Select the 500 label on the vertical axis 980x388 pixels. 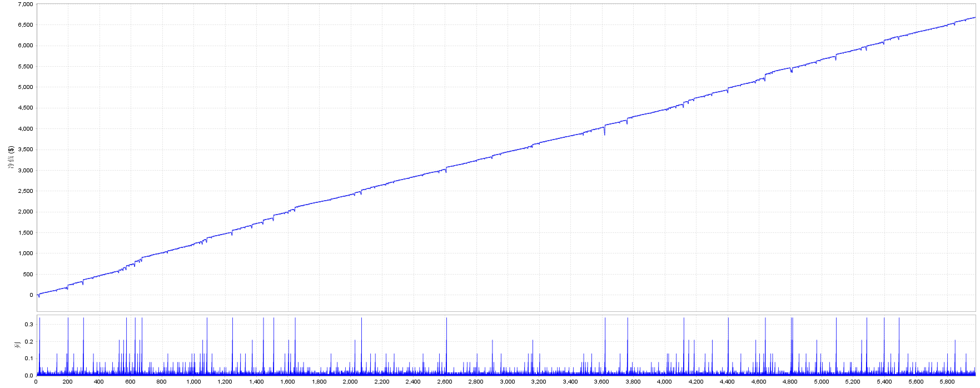coord(28,275)
